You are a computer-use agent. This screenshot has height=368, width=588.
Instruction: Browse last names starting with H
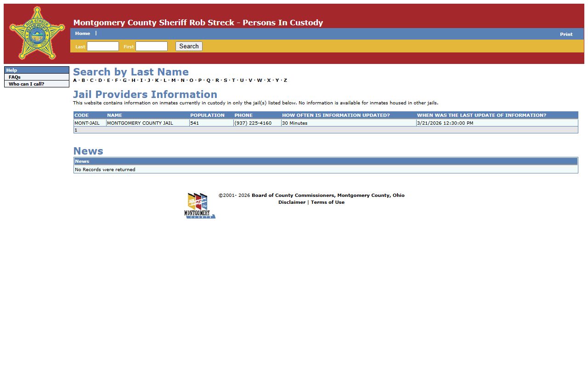(133, 80)
